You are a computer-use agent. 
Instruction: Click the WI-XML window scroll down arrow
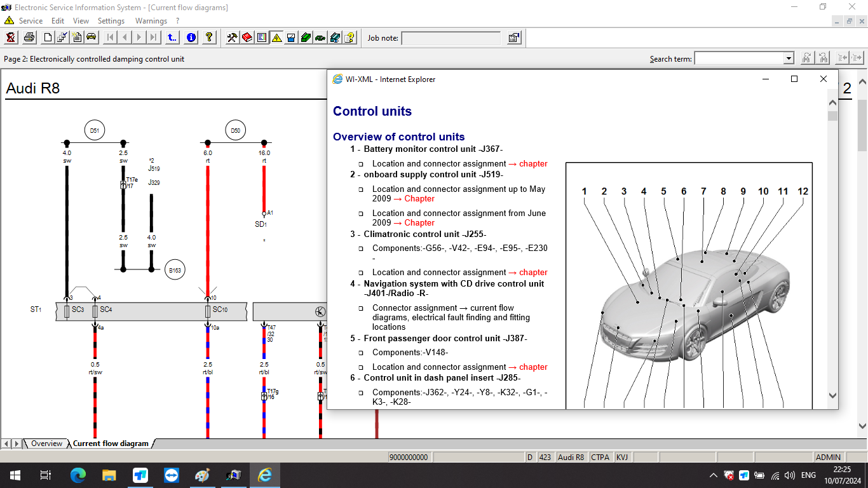tap(832, 396)
